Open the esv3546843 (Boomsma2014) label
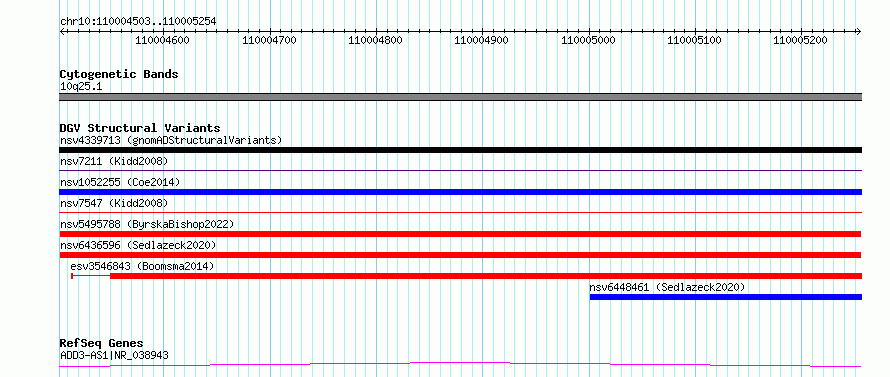Viewport: 890px width, 377px height. coord(142,266)
